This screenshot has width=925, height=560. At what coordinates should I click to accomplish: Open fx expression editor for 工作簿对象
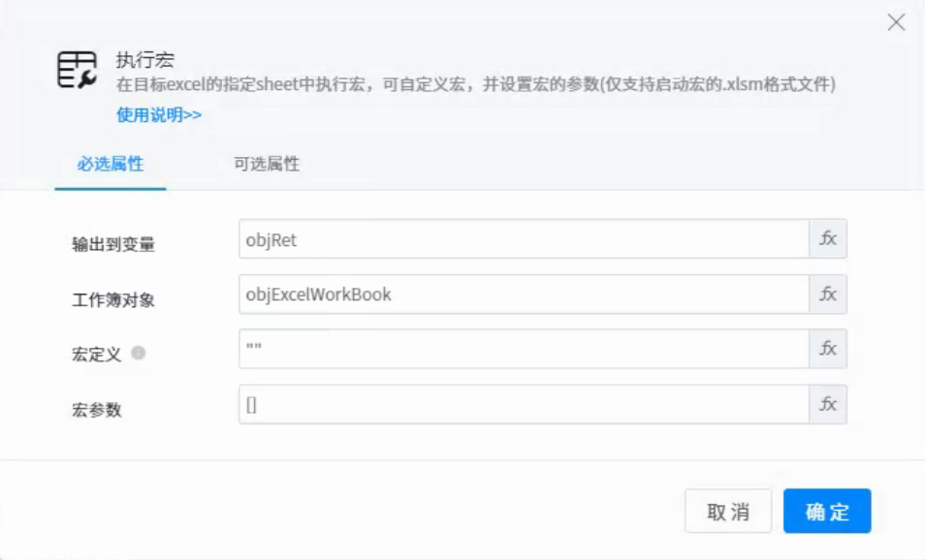[828, 295]
